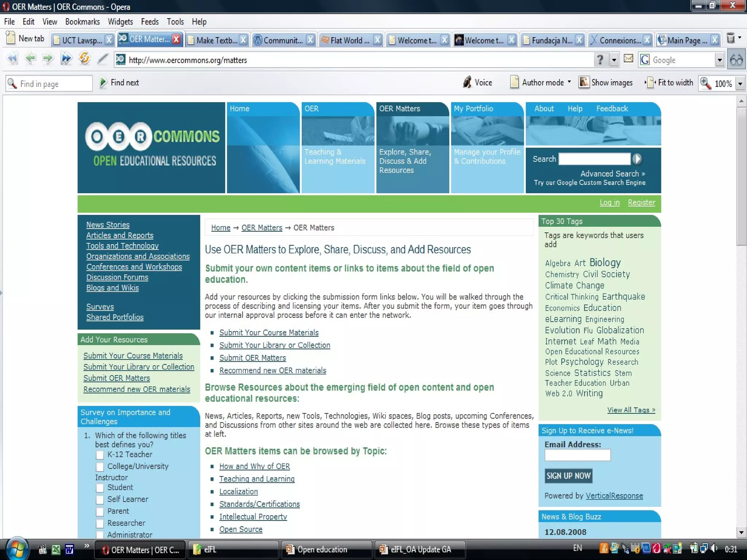
Task: Check the K-12 Teacher checkbox
Action: (x=100, y=455)
